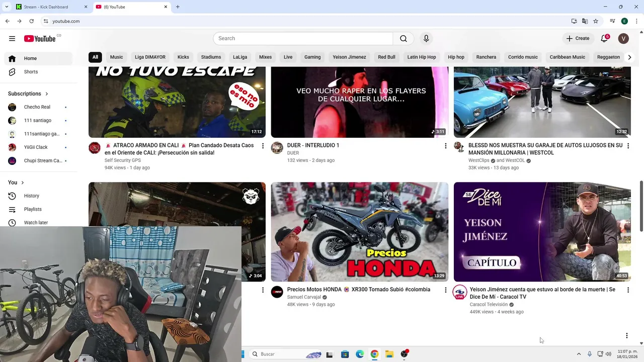Screen dimensions: 644x362
Task: Open Watch later in the sidebar
Action: 38,222
